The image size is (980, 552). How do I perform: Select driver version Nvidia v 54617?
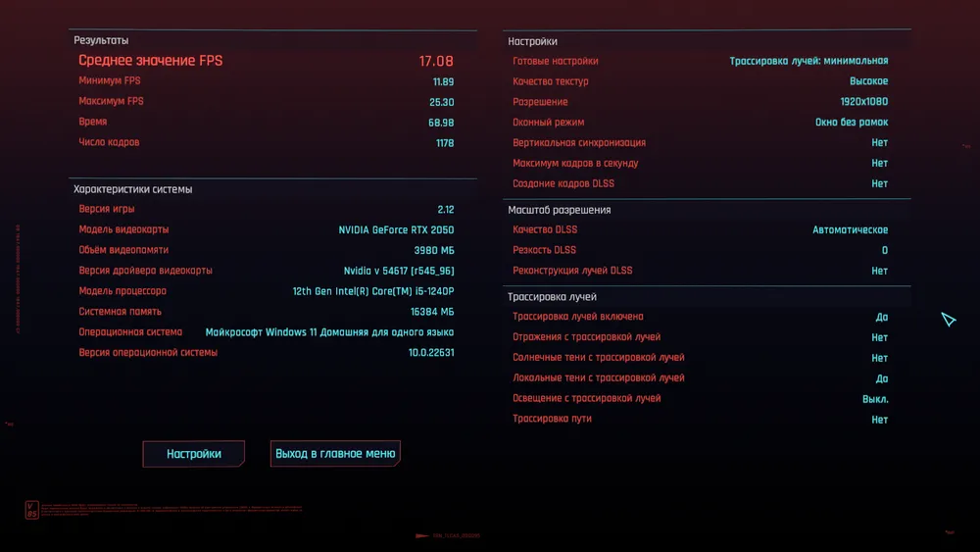[399, 271]
